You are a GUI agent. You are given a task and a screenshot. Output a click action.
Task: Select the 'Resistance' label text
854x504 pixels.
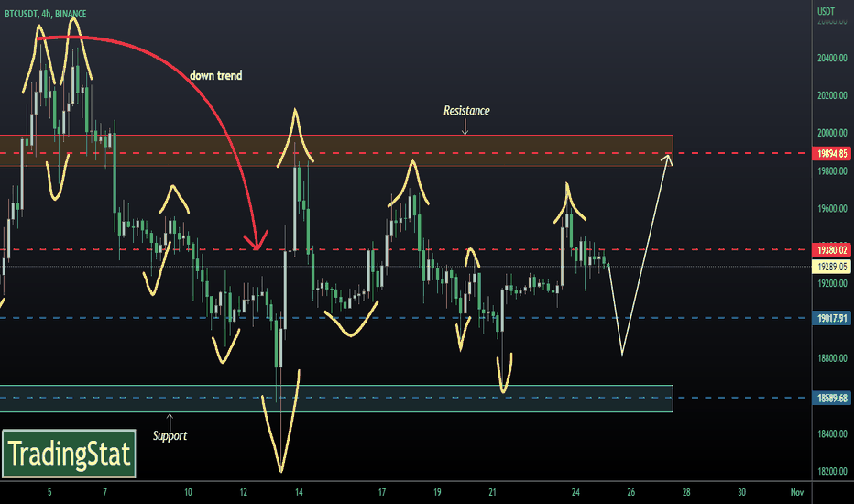[x=466, y=111]
